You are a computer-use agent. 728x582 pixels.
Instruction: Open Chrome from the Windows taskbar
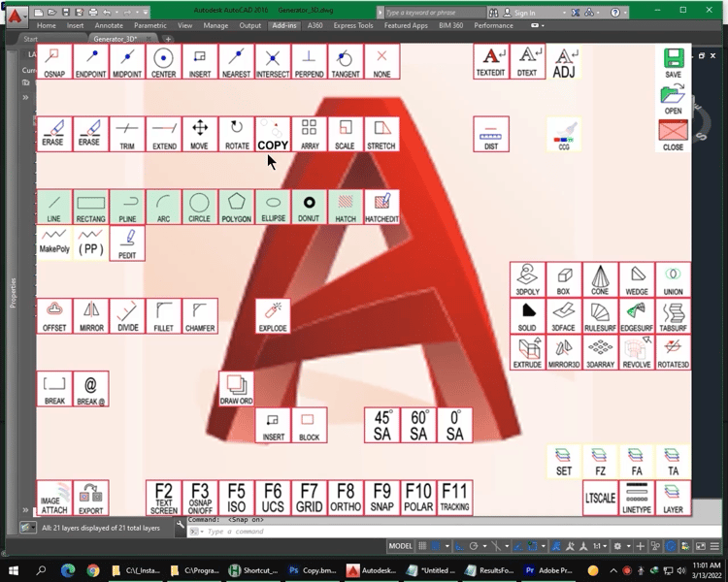pyautogui.click(x=93, y=570)
